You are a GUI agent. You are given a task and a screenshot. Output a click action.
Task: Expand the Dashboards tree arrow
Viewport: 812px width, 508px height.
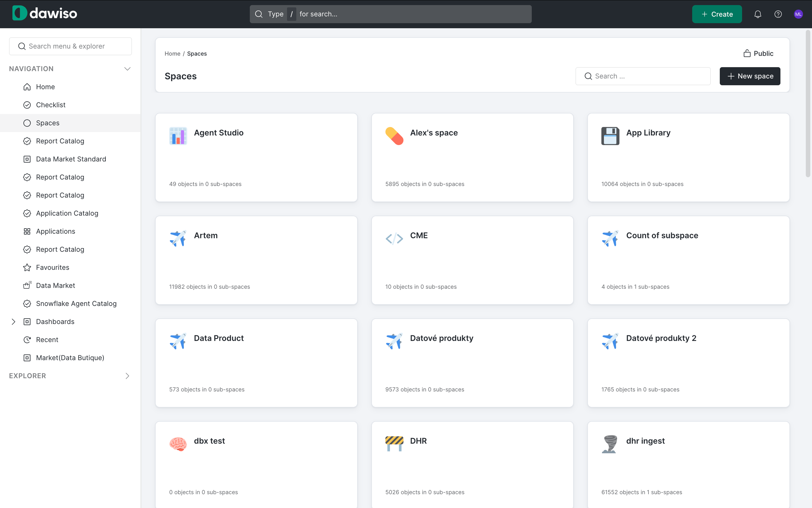14,321
